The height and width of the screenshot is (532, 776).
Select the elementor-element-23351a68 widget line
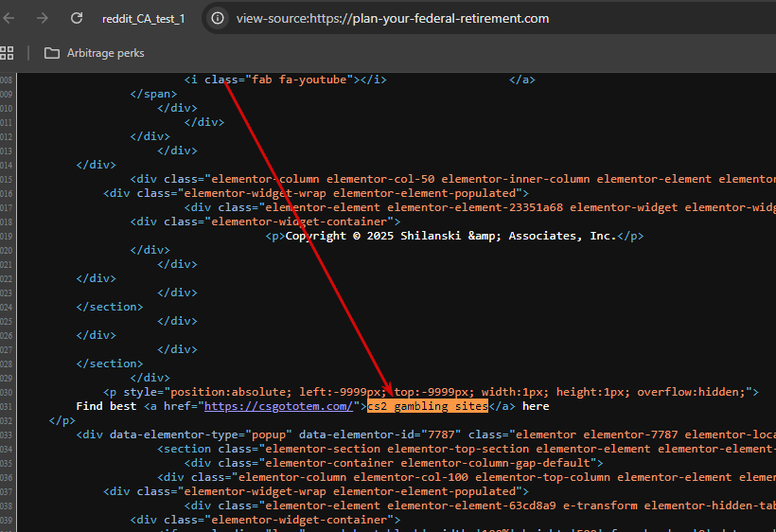point(480,207)
